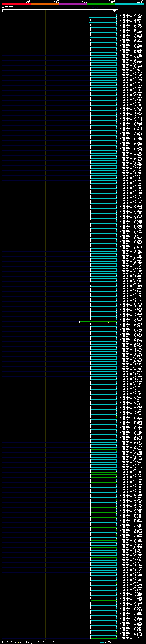Click the AV775781 query label

coord(8,7)
